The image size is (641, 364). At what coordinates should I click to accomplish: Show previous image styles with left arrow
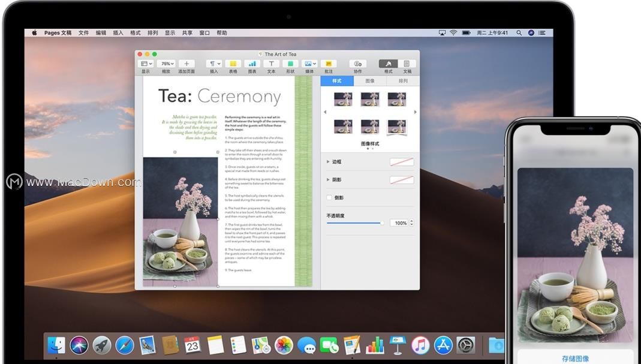(x=326, y=112)
